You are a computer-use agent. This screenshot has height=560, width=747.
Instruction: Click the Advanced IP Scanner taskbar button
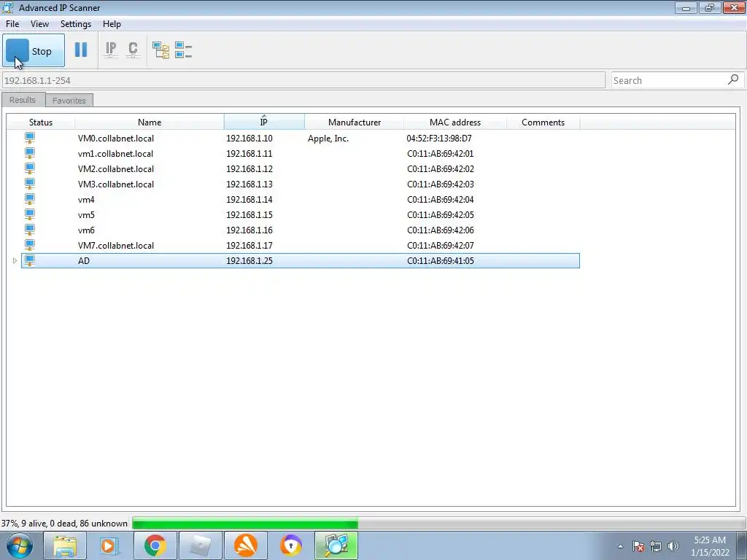coord(336,545)
